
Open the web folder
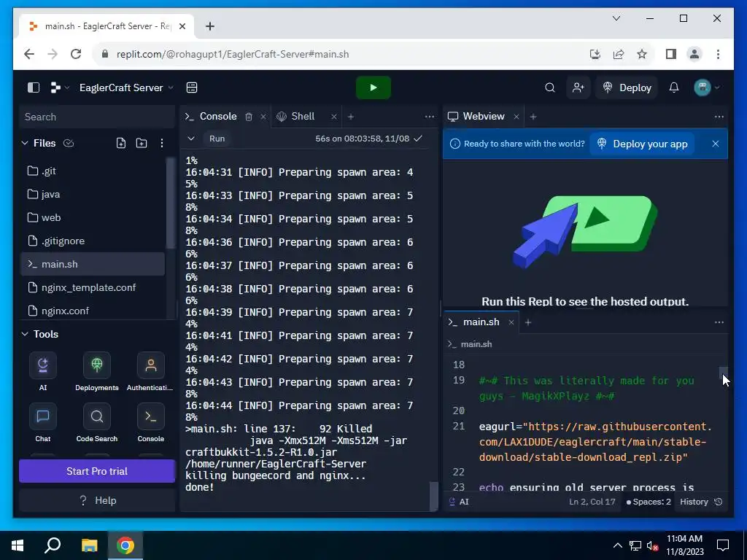pyautogui.click(x=93, y=217)
